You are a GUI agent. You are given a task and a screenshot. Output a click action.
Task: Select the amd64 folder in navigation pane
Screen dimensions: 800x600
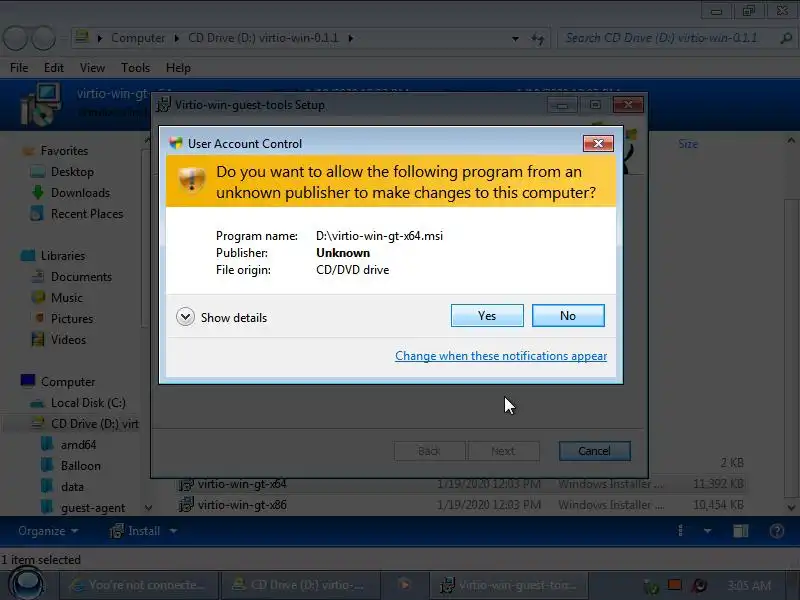click(x=79, y=445)
